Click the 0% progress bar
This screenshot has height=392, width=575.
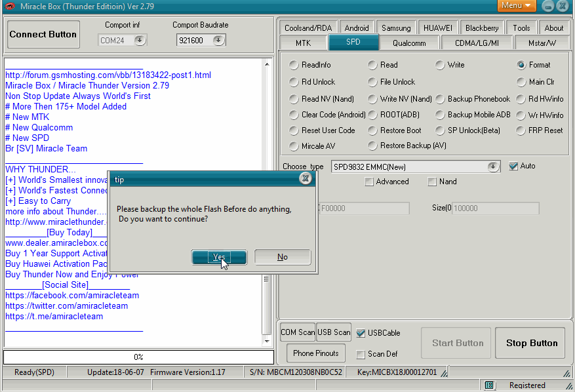point(138,357)
